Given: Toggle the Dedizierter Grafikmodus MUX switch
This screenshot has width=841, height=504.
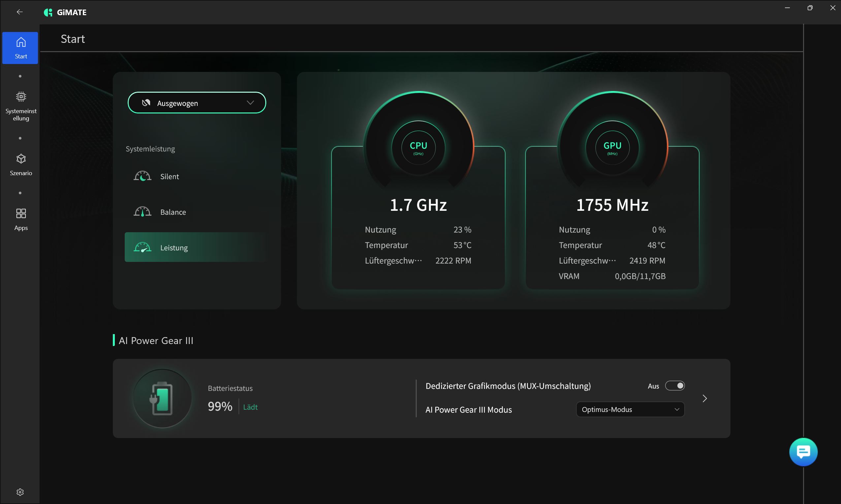Looking at the screenshot, I should (x=675, y=386).
